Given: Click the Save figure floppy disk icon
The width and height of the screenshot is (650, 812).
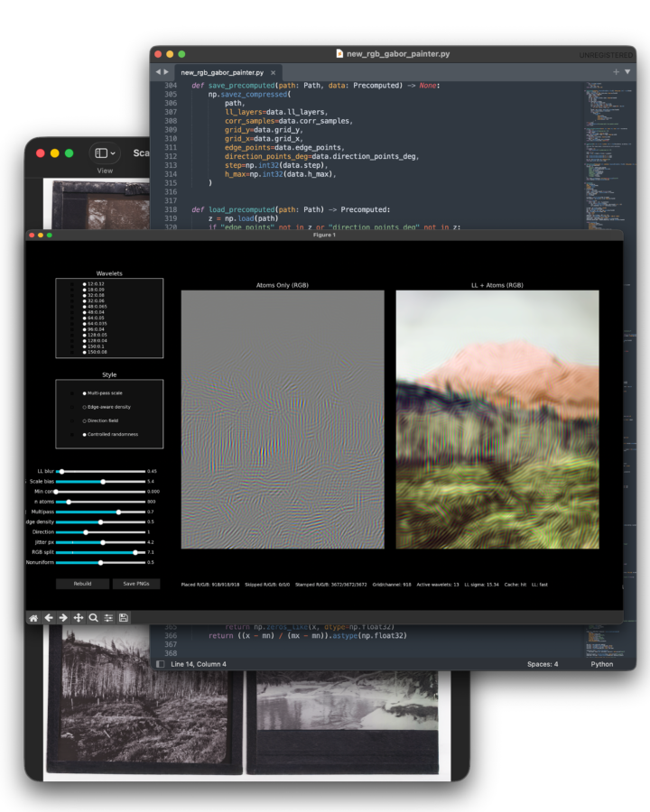Looking at the screenshot, I should (x=124, y=618).
